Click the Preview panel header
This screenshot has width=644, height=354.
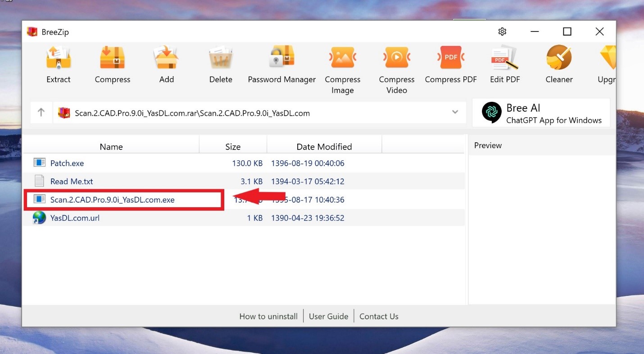point(488,145)
